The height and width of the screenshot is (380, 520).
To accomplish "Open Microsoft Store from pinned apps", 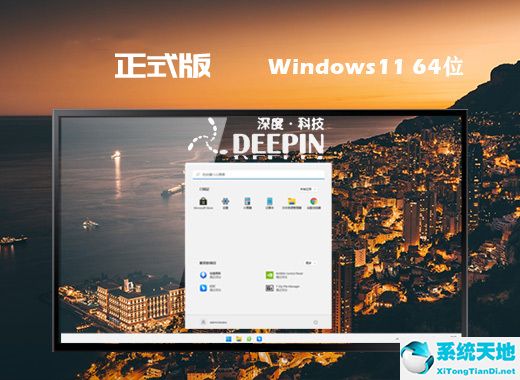I will tap(203, 203).
